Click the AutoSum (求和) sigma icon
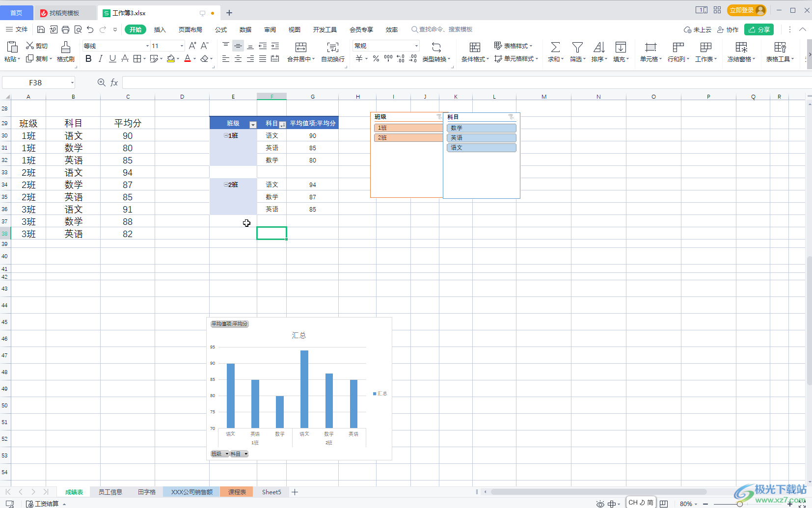The width and height of the screenshot is (812, 508). (x=555, y=47)
